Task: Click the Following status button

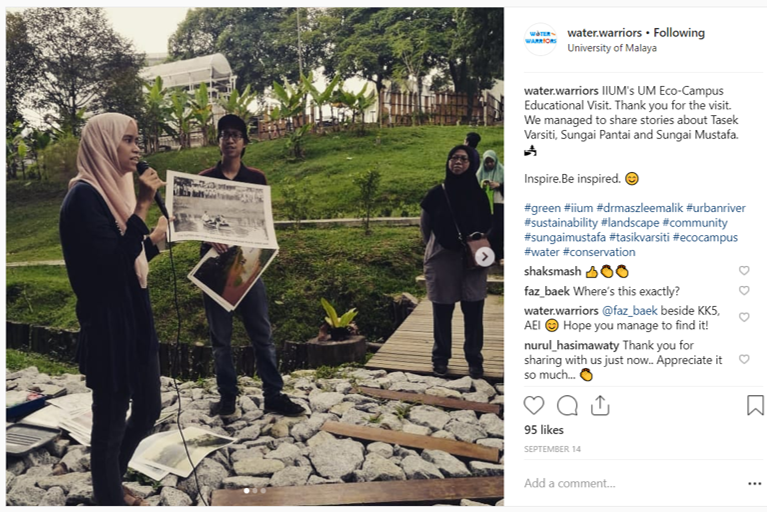Action: tap(679, 33)
